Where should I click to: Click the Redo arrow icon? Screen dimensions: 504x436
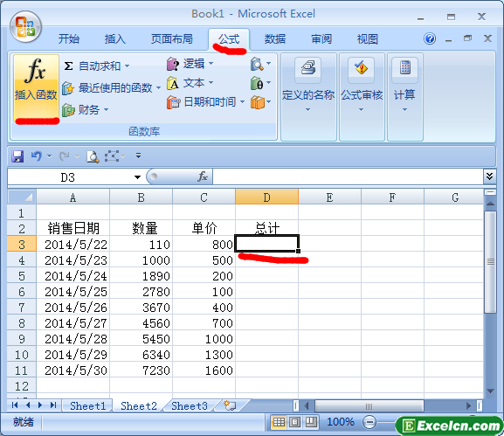click(x=65, y=156)
